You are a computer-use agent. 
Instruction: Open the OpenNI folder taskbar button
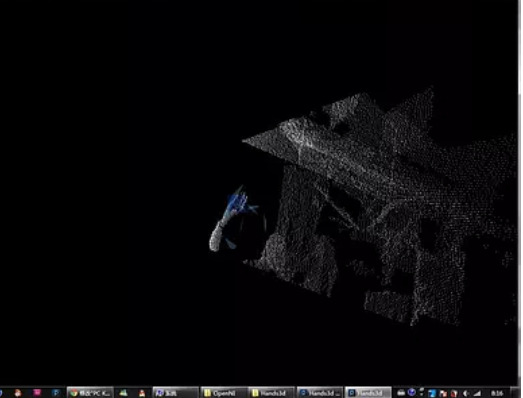pos(224,393)
